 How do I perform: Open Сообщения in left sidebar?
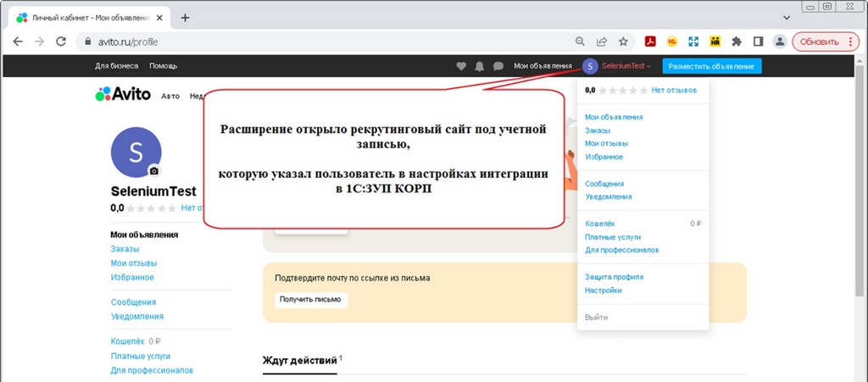(133, 302)
